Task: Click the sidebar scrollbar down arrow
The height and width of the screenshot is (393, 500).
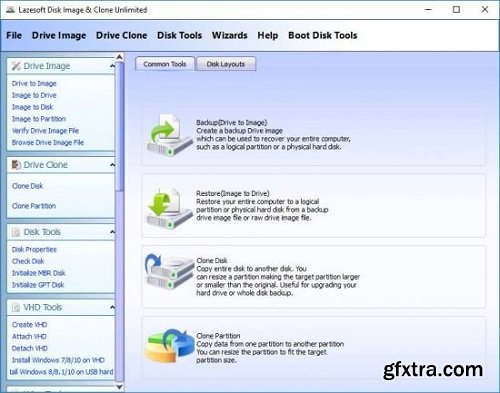Action: click(x=119, y=387)
